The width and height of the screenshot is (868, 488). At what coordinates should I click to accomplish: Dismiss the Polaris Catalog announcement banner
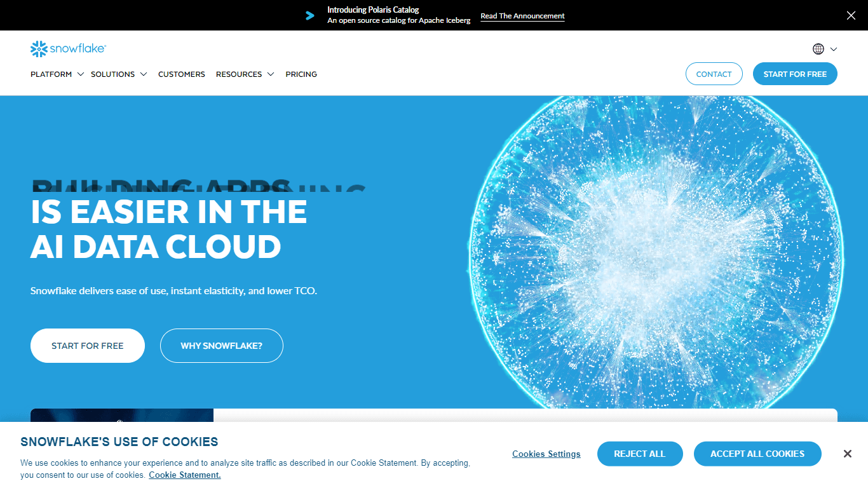pos(851,15)
